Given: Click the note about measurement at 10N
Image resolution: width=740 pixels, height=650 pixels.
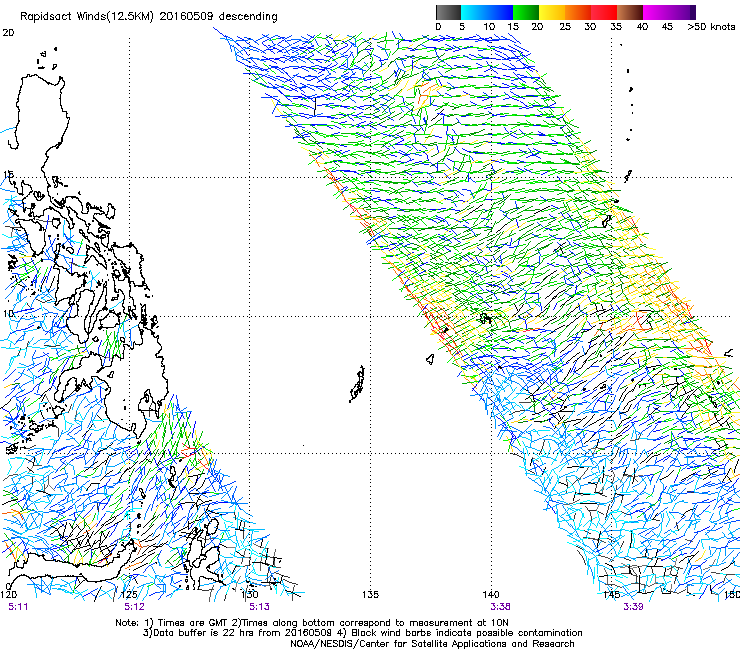Looking at the screenshot, I should point(372,623).
